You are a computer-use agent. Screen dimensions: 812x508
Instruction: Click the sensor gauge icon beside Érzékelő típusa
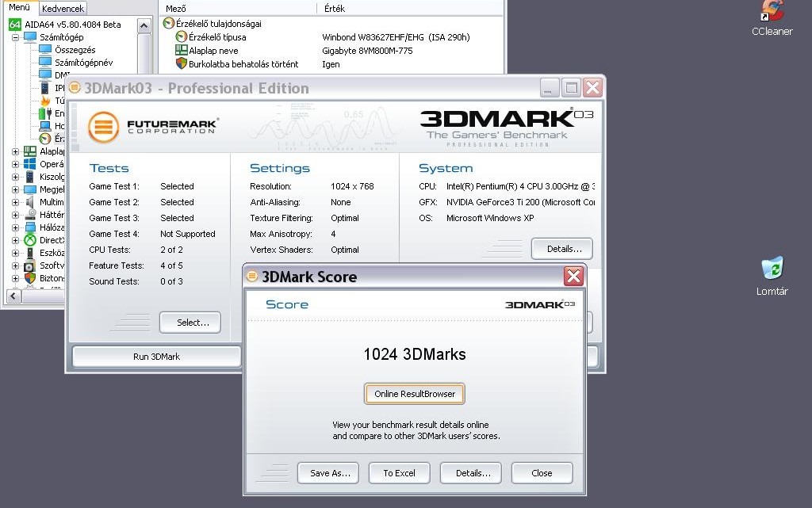(182, 36)
